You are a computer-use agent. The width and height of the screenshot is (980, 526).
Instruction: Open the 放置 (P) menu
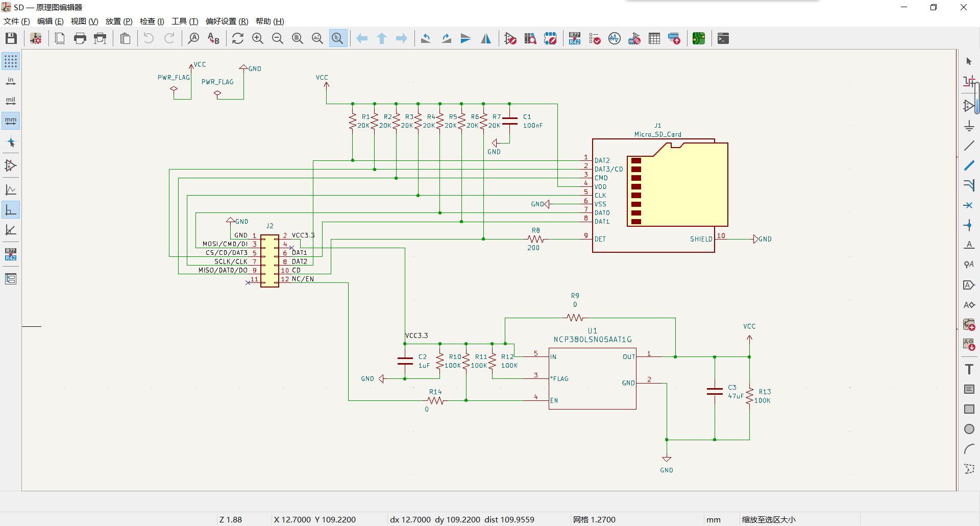point(119,21)
